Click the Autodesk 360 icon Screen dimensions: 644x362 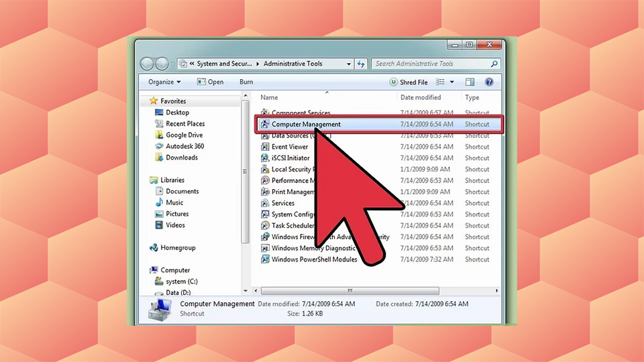(x=159, y=146)
